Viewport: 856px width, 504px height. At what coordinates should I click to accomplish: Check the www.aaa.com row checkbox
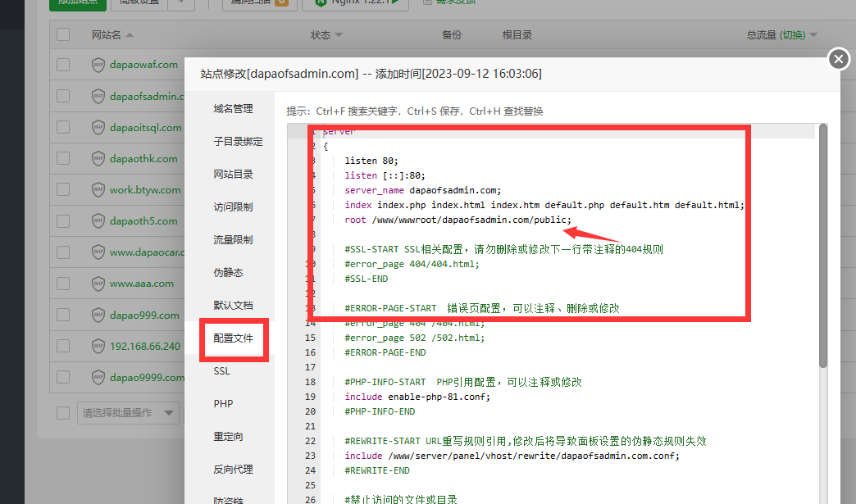[x=63, y=284]
